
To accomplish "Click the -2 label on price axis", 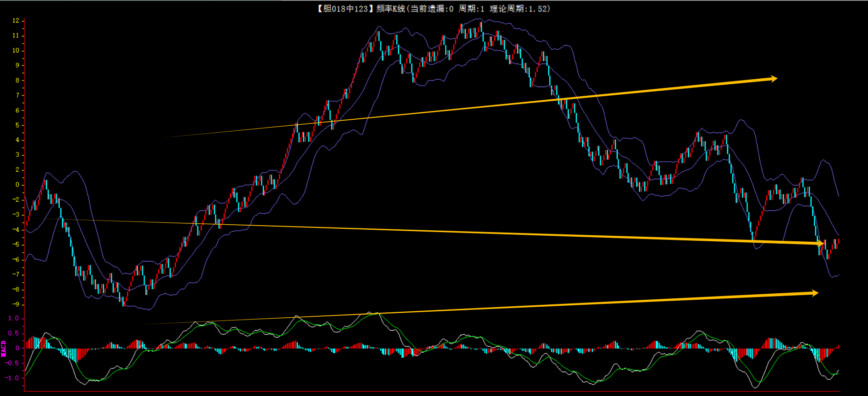I will click(x=16, y=200).
